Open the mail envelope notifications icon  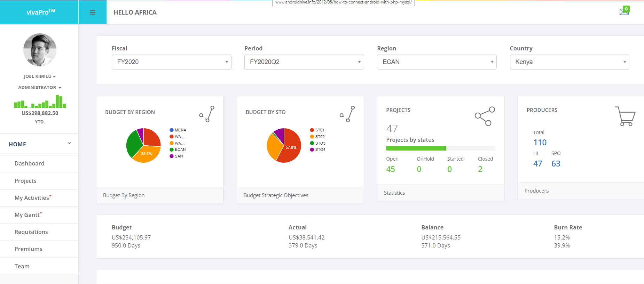click(624, 12)
